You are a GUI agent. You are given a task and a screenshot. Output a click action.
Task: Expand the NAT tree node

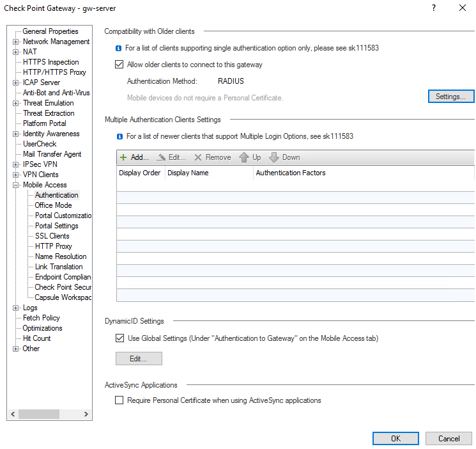click(x=15, y=52)
